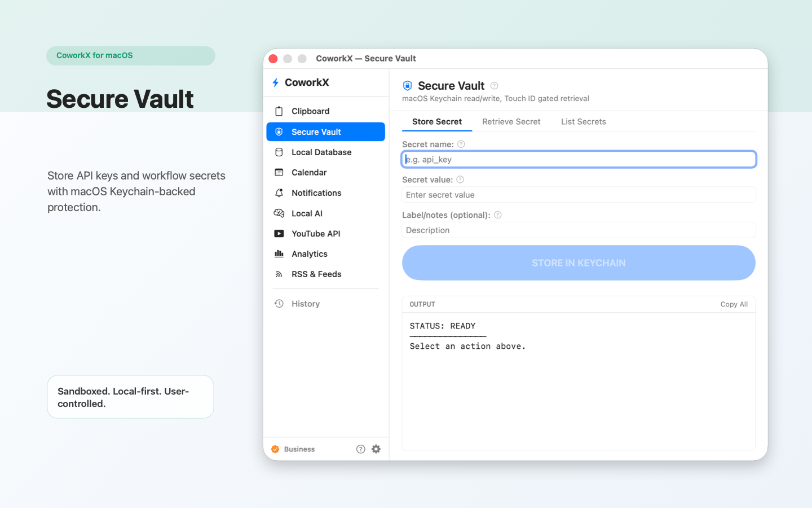Open RSS & Feeds from the sidebar

[325, 274]
